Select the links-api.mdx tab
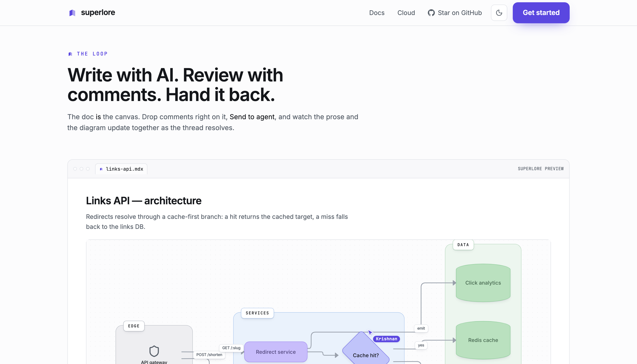The height and width of the screenshot is (364, 637). point(121,169)
